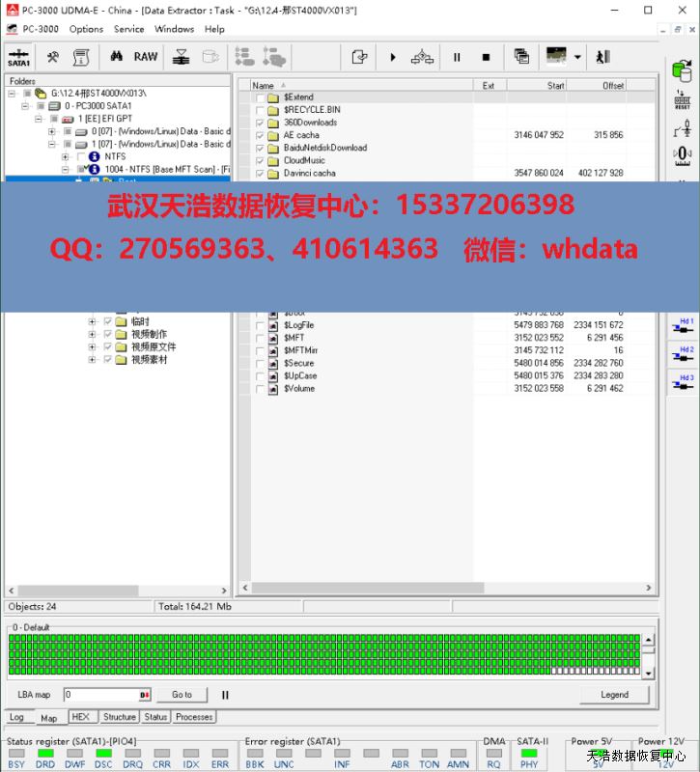Screen dimensions: 700x772
Task: Switch to the HEX tab
Action: [81, 717]
